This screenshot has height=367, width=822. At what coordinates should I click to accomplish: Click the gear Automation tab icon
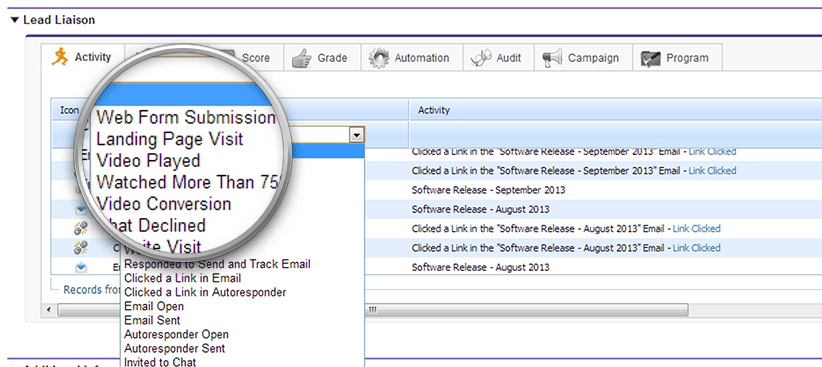(x=378, y=58)
